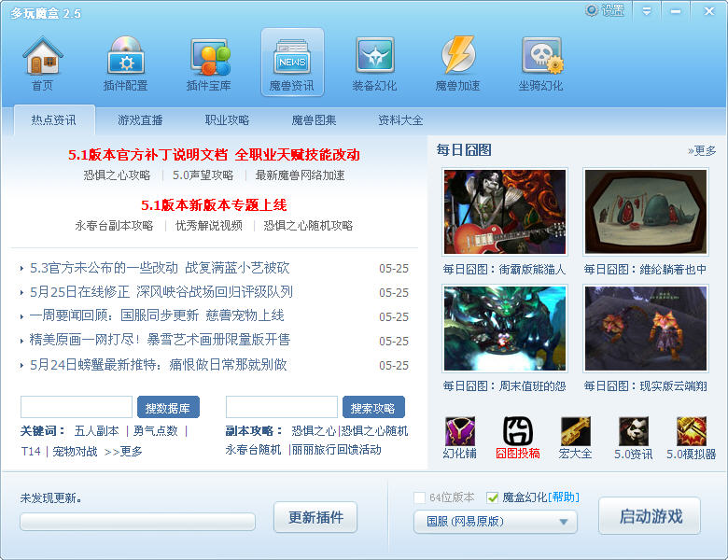Open the 周末值班的怨 thumbnail
This screenshot has height=560, width=728.
click(x=505, y=329)
